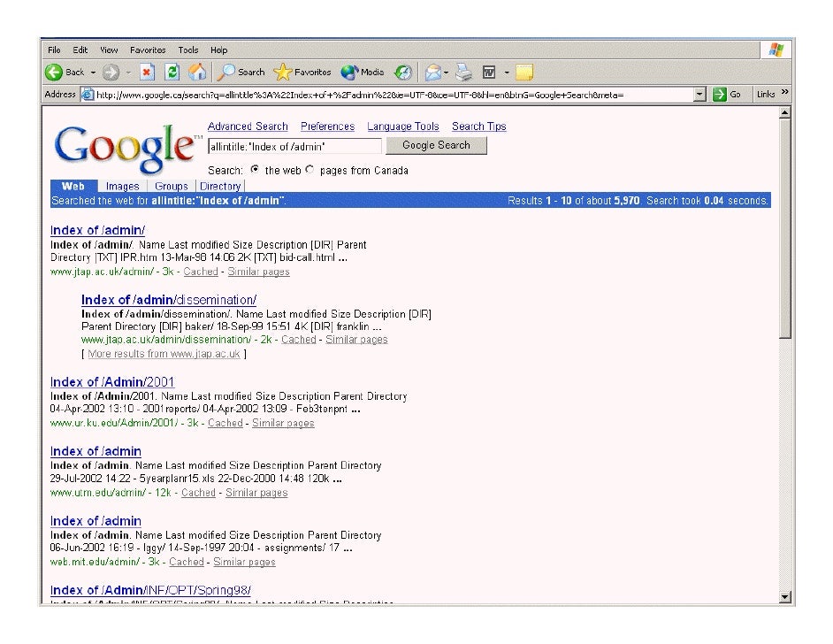This screenshot has width=833, height=644.
Task: Switch to the Images tab
Action: [122, 187]
